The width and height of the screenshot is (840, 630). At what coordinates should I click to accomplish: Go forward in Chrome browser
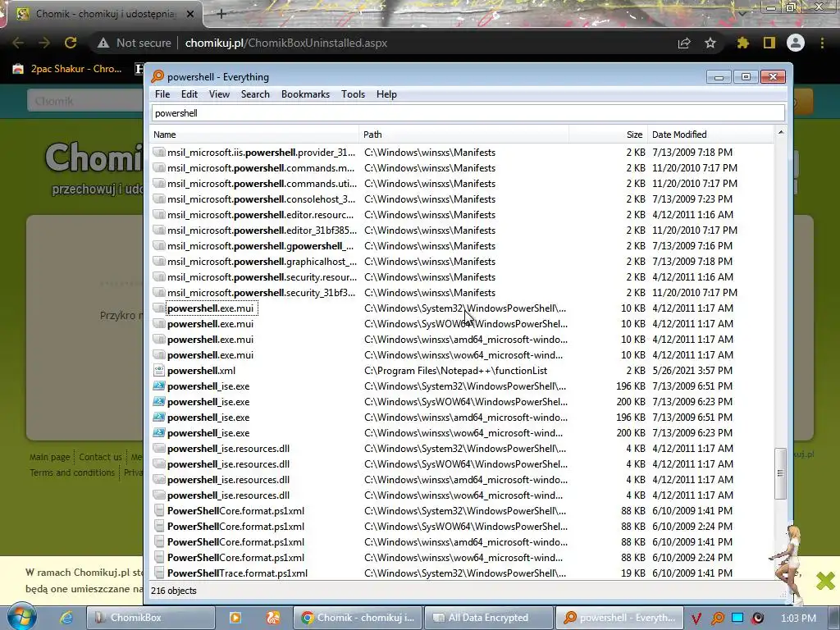tap(44, 43)
